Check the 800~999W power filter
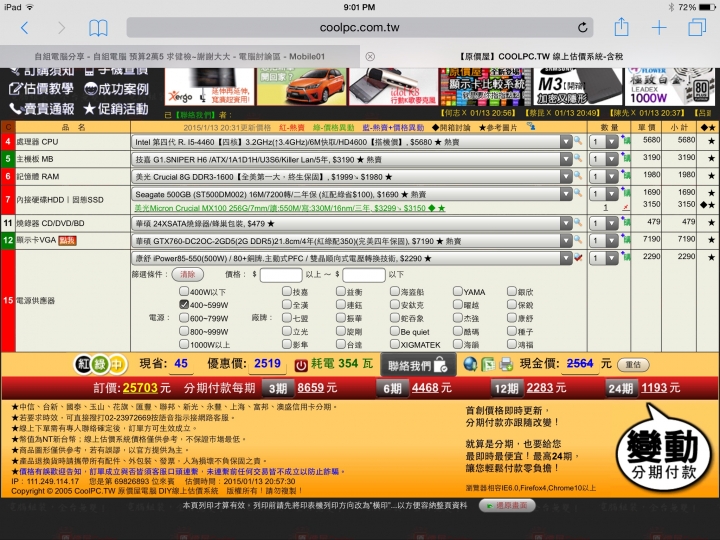The height and width of the screenshot is (540, 720). tap(184, 331)
